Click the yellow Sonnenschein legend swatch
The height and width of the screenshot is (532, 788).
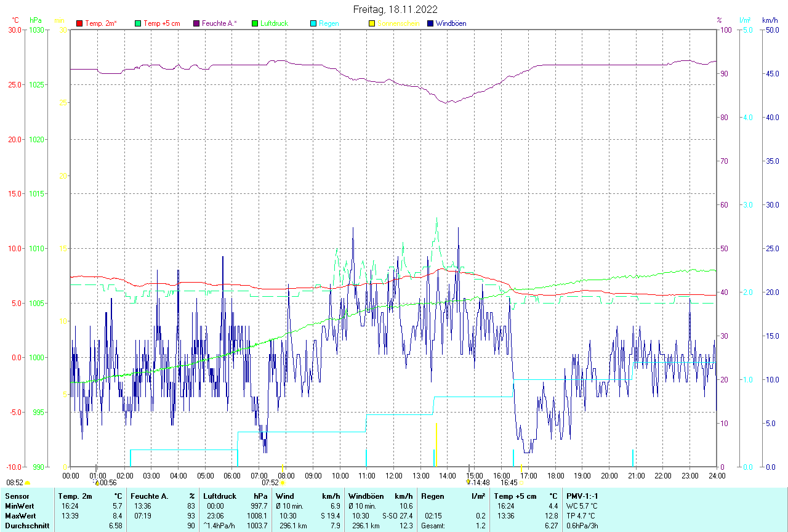click(371, 23)
